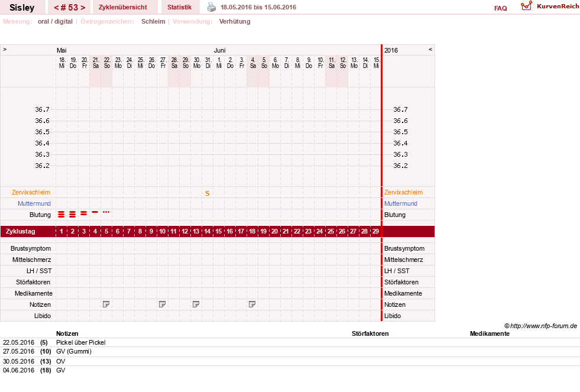Visit the nfp-forum.de copyright link
This screenshot has height=392, width=580.
[541, 326]
